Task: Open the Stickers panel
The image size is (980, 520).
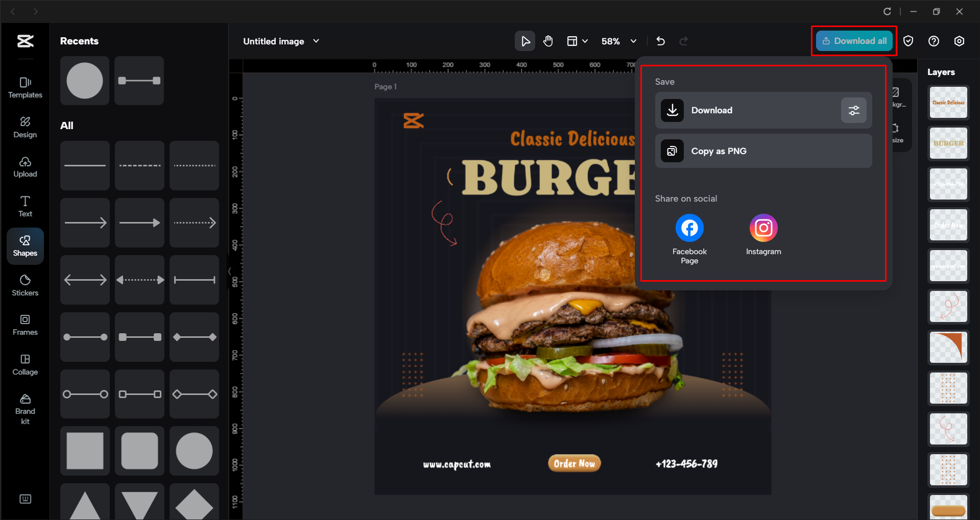Action: point(25,285)
